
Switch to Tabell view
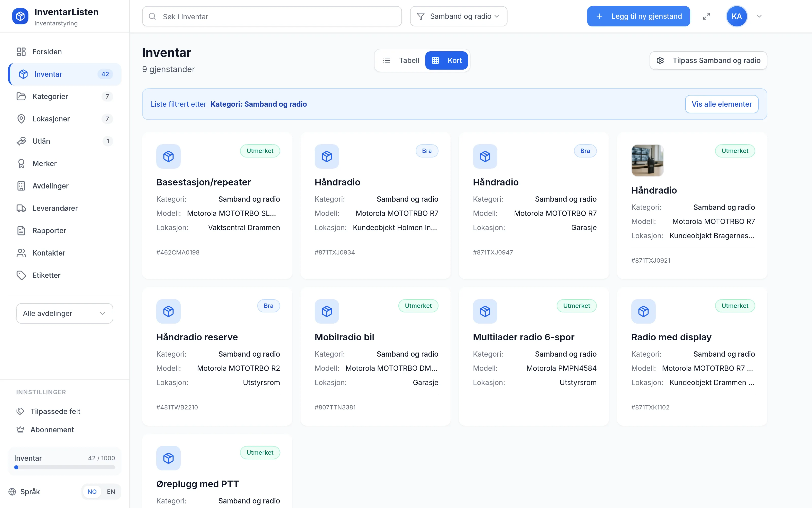pyautogui.click(x=401, y=60)
